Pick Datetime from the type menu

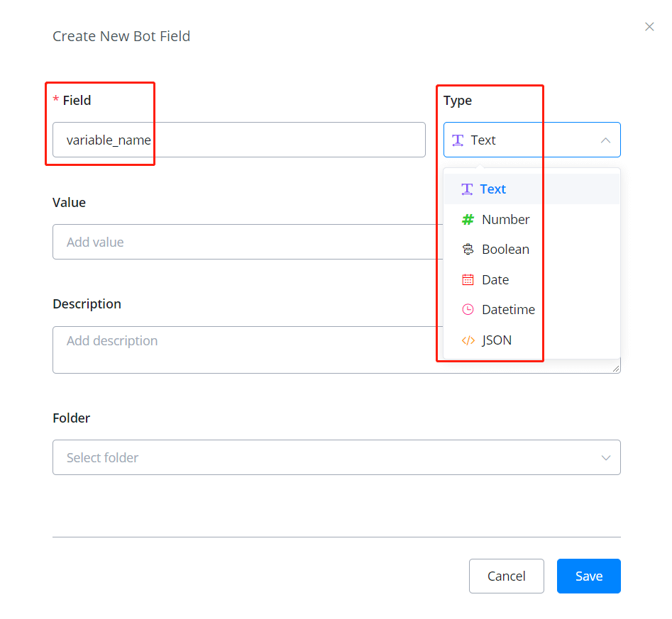coord(508,310)
